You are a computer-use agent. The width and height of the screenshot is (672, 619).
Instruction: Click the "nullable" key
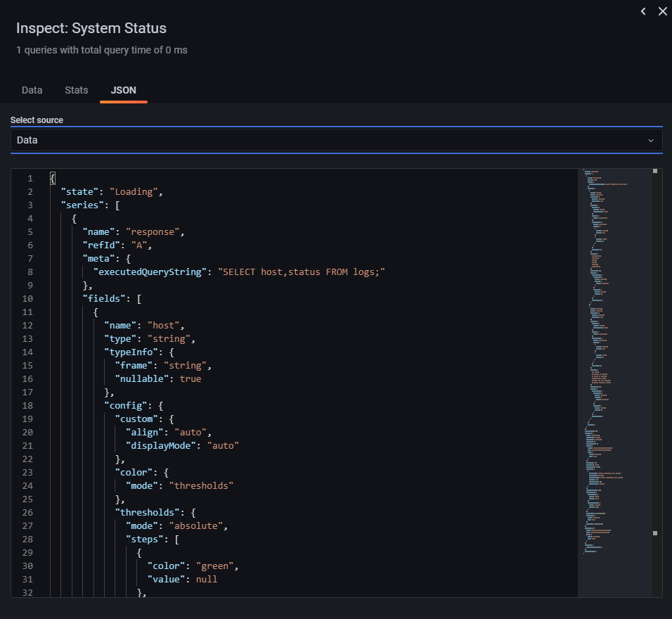(x=142, y=378)
